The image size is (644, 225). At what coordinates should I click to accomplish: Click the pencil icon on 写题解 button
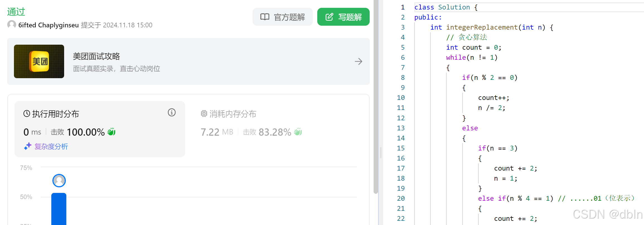pos(329,17)
